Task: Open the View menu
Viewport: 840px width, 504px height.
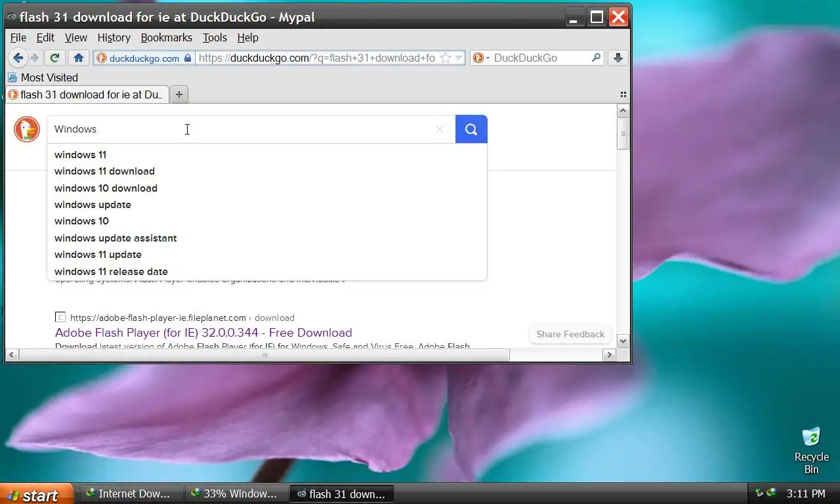Action: point(76,37)
